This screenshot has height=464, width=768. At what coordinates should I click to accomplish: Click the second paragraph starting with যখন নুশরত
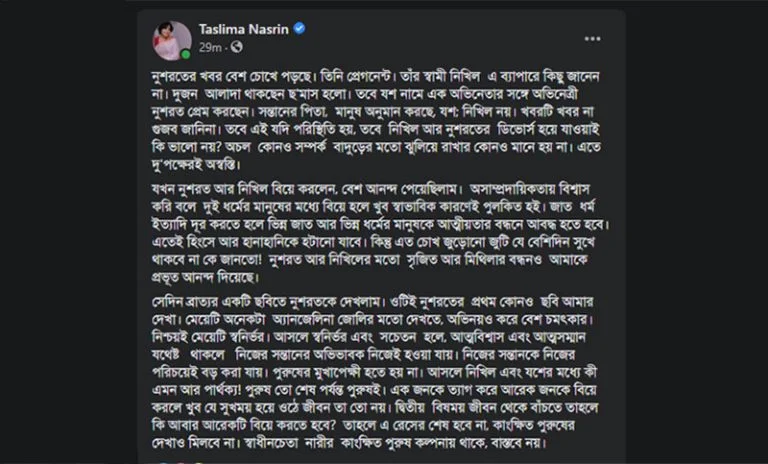pyautogui.click(x=380, y=233)
